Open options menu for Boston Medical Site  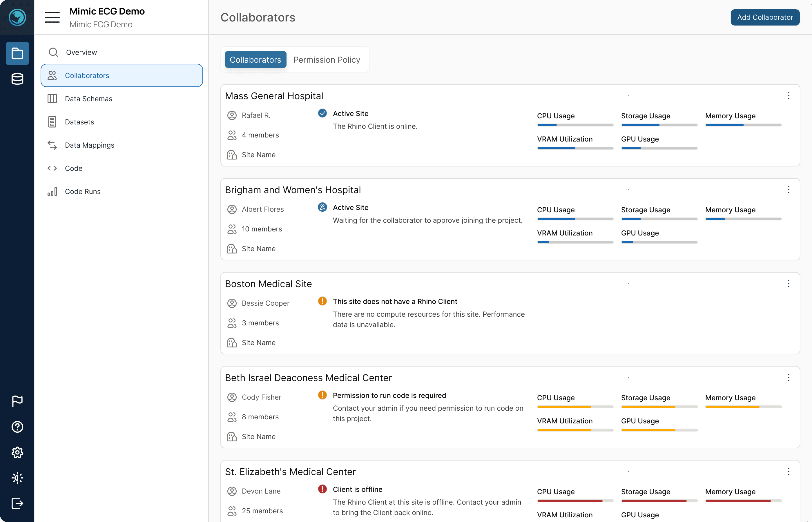coord(789,284)
